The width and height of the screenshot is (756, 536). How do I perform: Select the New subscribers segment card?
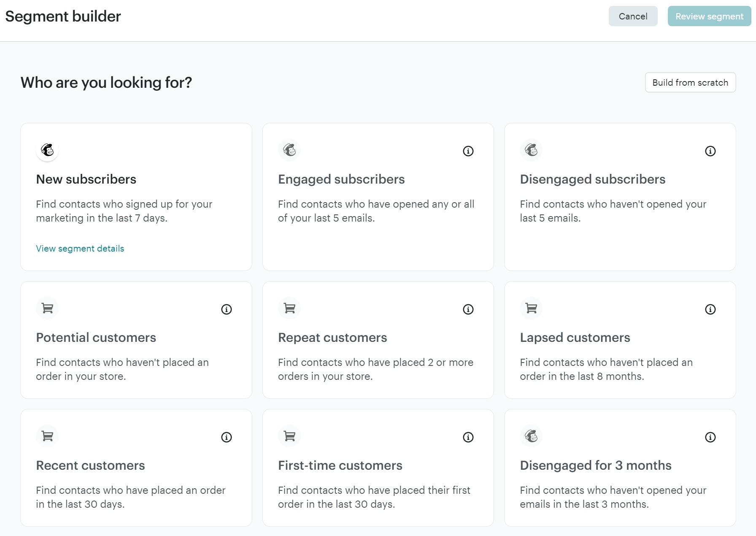(x=136, y=196)
